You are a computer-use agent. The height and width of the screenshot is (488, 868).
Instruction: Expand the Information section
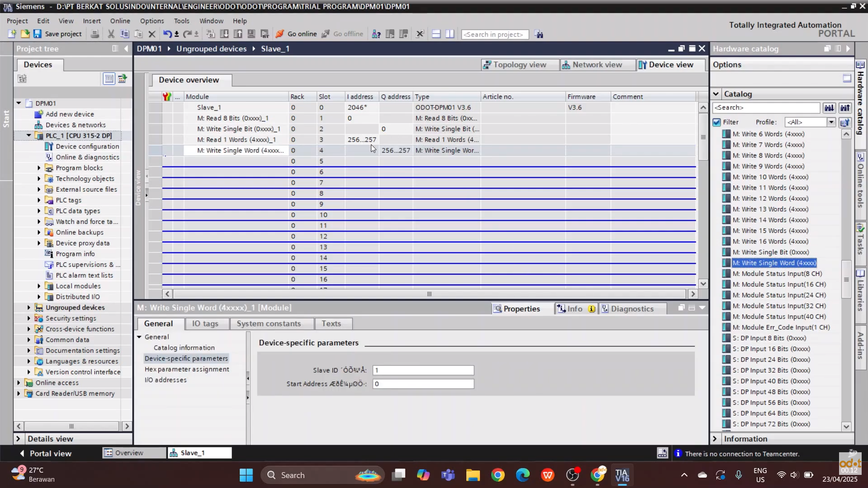(x=715, y=439)
